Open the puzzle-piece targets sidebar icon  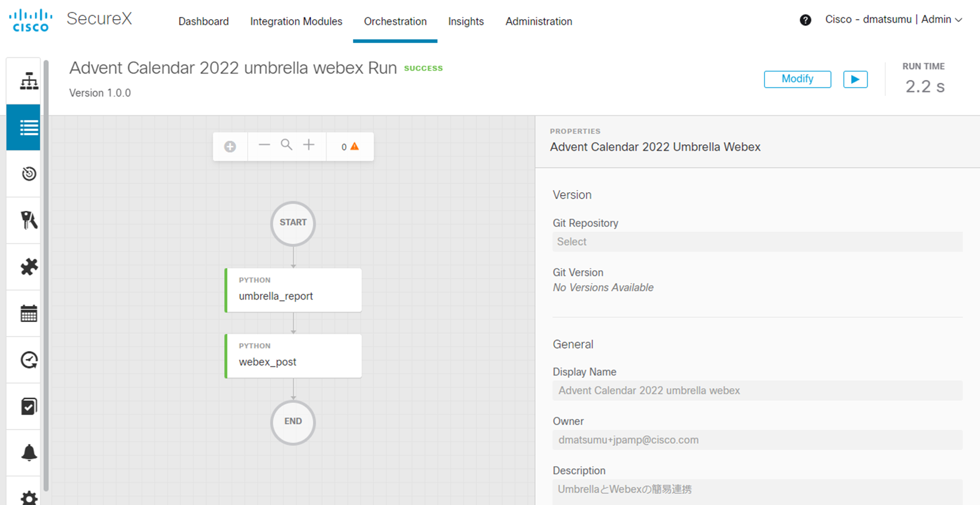pyautogui.click(x=29, y=267)
